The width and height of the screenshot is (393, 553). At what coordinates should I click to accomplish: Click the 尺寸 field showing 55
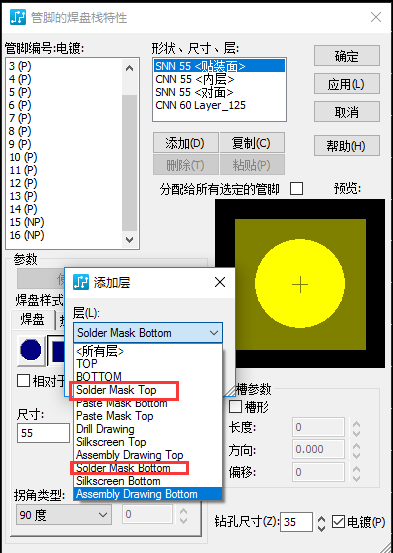(x=43, y=433)
